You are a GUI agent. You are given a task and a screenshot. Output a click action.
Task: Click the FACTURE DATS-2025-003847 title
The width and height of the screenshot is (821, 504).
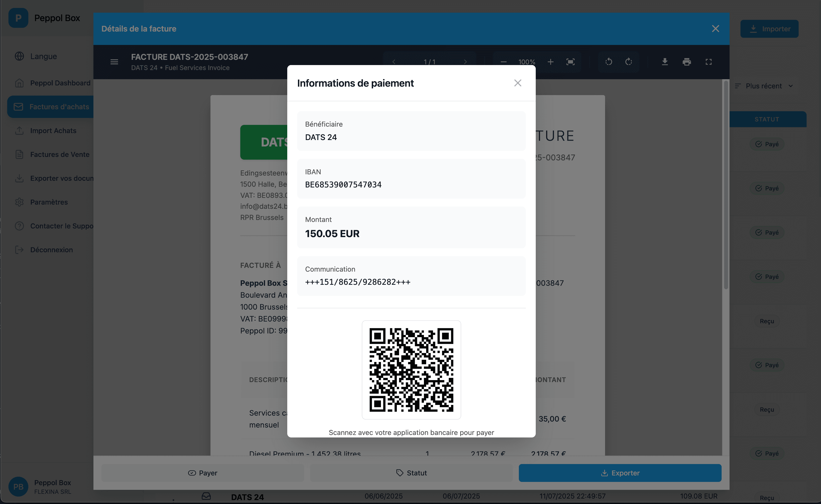[190, 57]
